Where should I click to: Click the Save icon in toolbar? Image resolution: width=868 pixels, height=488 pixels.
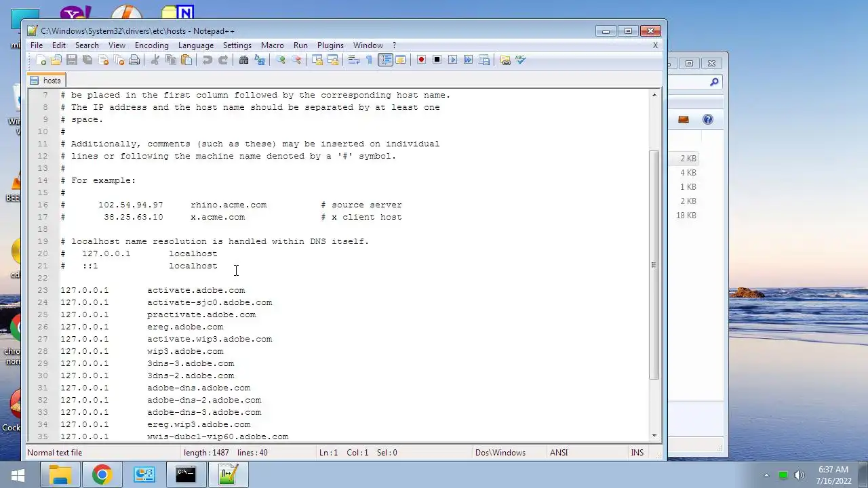[71, 60]
